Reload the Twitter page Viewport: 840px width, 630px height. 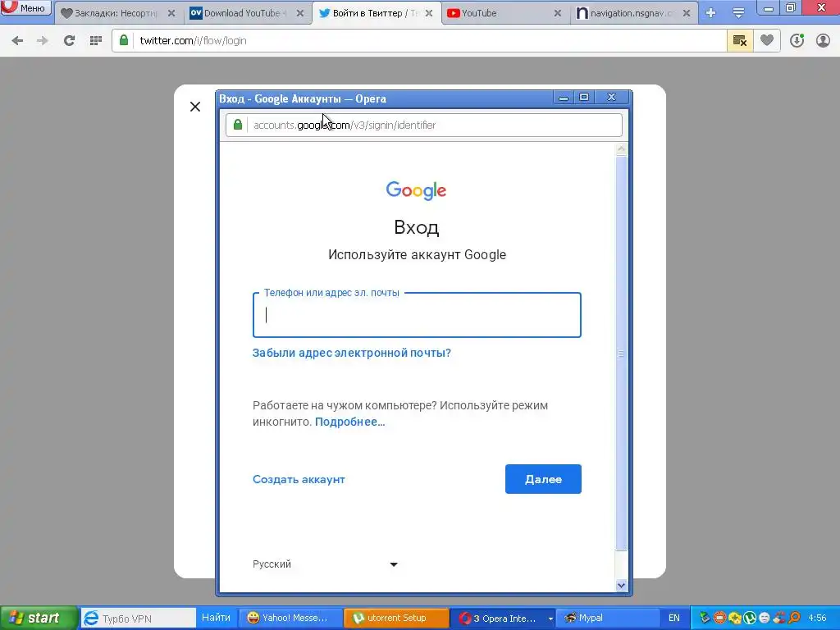point(69,41)
